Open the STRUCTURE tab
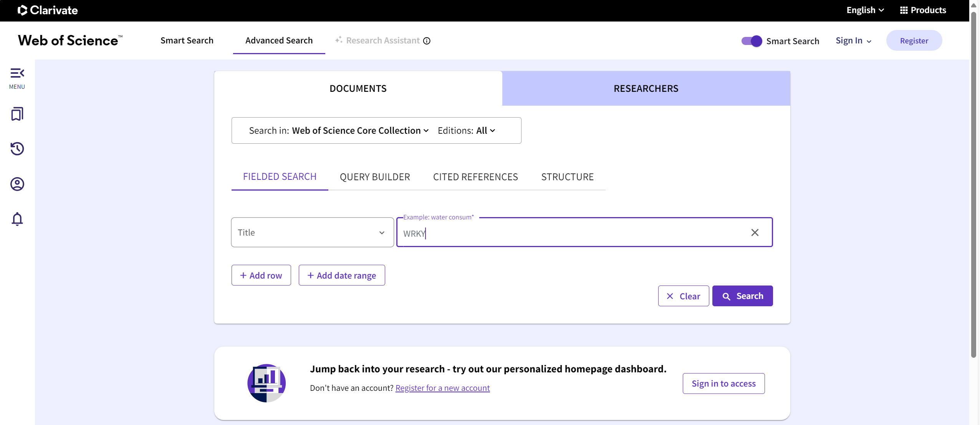This screenshot has width=980, height=425. coord(568,177)
